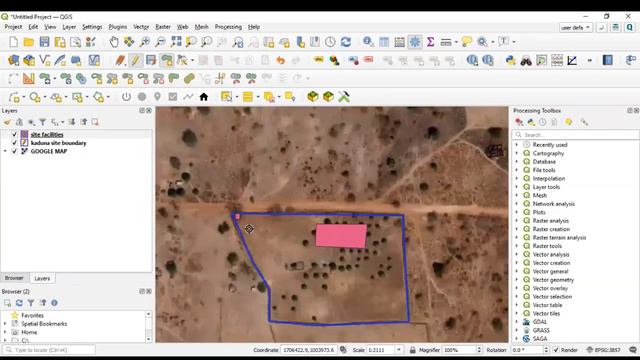Click the hammer and wrench tools icon
The image size is (640, 360).
point(344,97)
